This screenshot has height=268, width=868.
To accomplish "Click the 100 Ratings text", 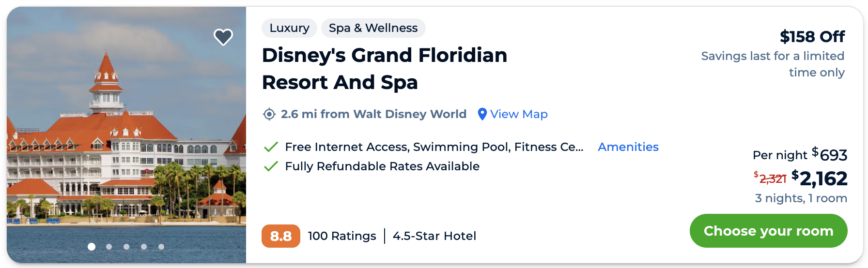I will [x=342, y=236].
